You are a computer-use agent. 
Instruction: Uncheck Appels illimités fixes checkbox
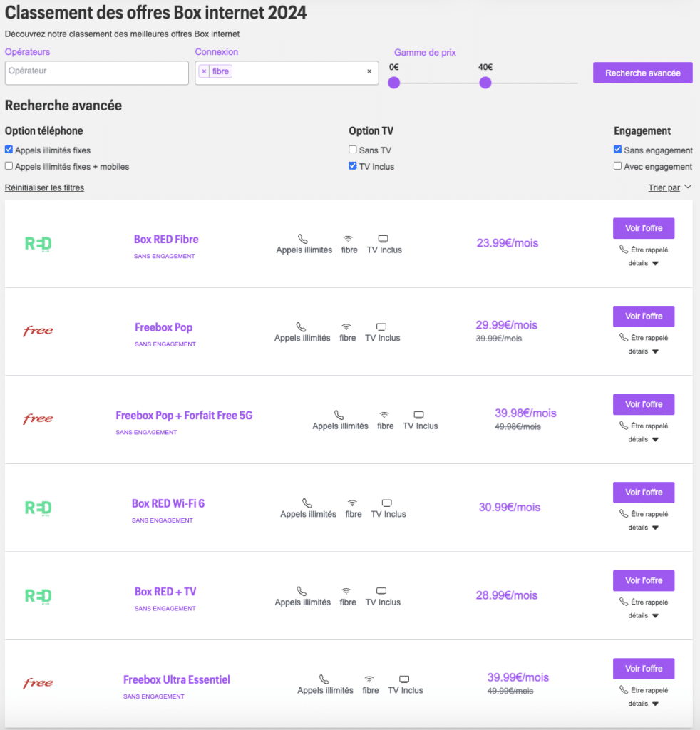point(9,150)
